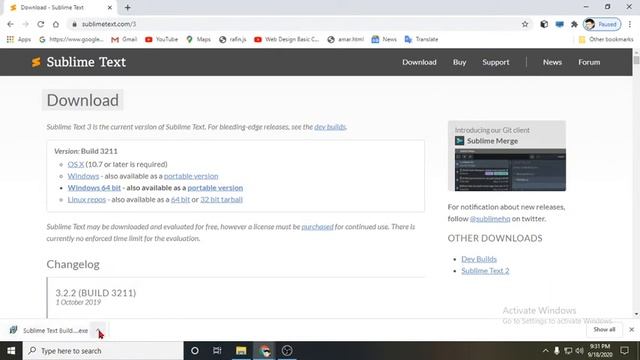Open @sublimehq twitter link
Image resolution: width=640 pixels, height=360 pixels.
490,219
